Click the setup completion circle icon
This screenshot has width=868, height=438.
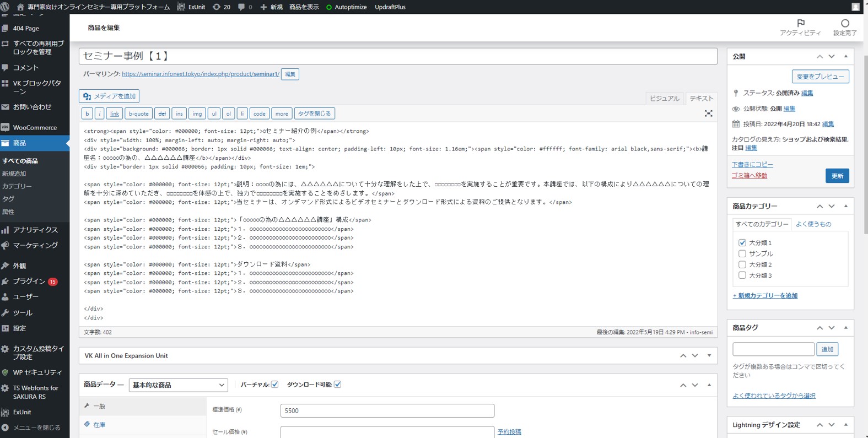(x=844, y=23)
